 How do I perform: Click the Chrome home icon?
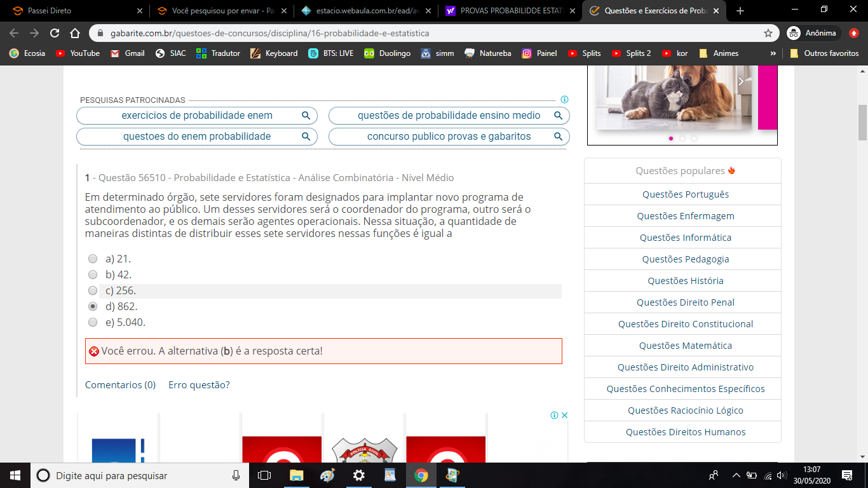click(x=75, y=33)
